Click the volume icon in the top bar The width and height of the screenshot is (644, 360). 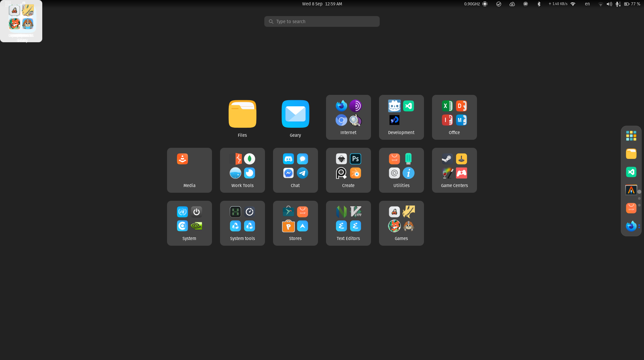[609, 4]
